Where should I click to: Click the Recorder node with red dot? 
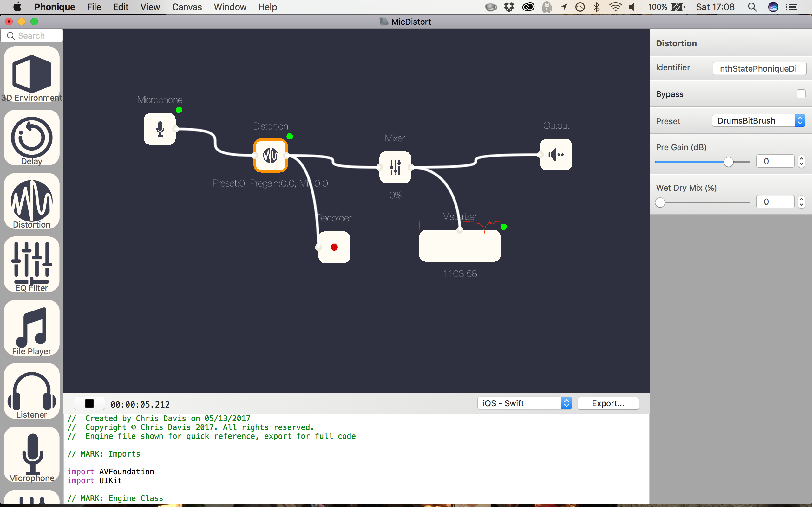coord(334,247)
